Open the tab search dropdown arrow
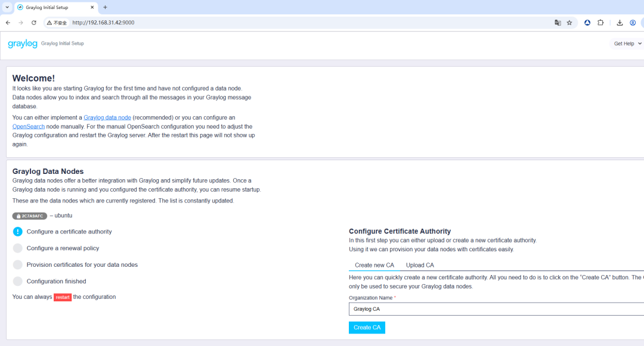The height and width of the screenshot is (346, 644). point(7,7)
